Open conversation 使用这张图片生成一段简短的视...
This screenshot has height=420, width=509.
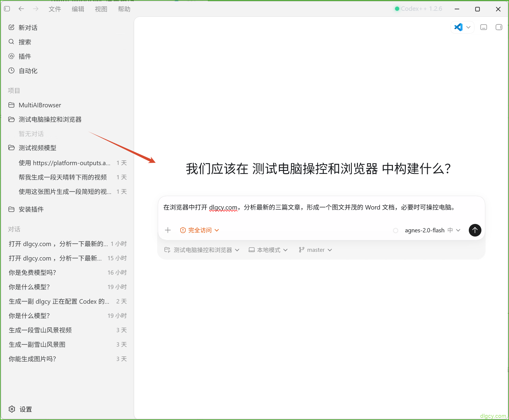67,192
